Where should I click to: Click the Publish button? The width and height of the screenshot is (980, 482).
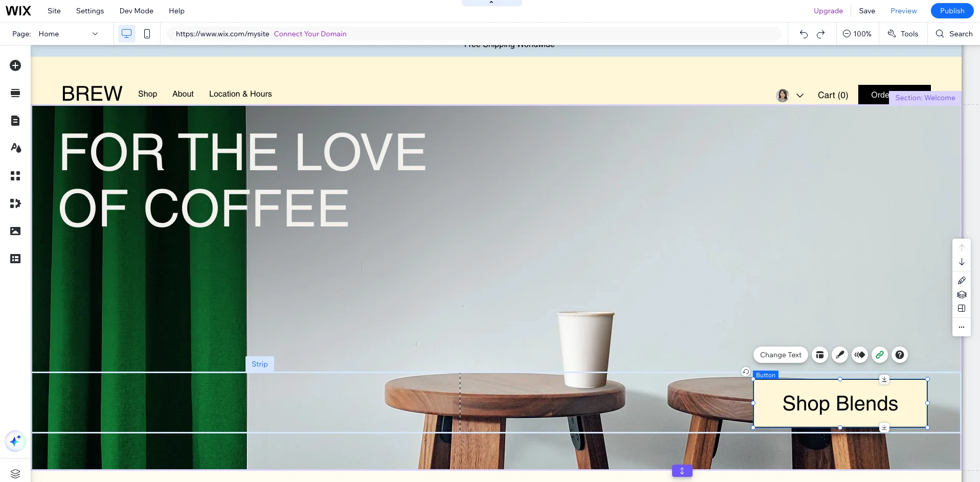[x=951, y=10]
